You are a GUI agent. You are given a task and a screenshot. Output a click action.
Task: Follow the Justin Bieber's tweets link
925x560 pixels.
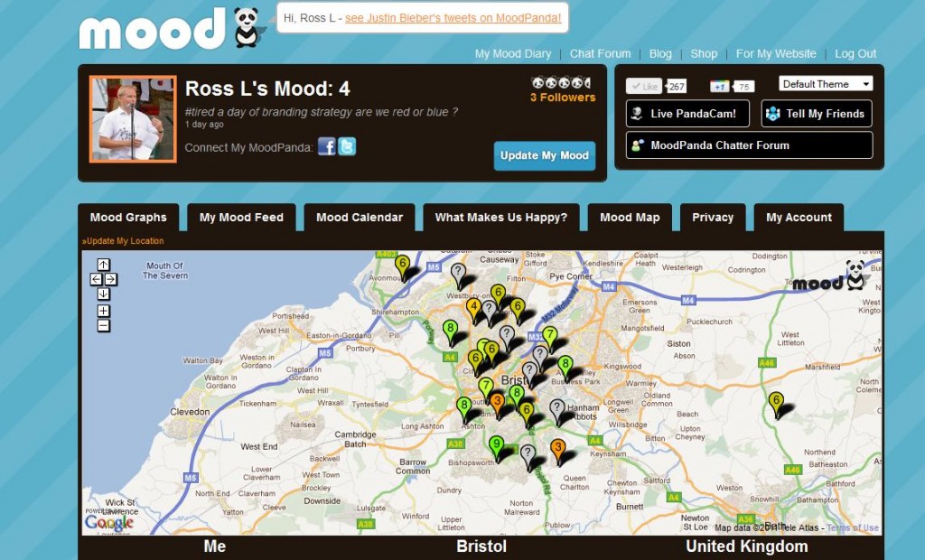453,18
